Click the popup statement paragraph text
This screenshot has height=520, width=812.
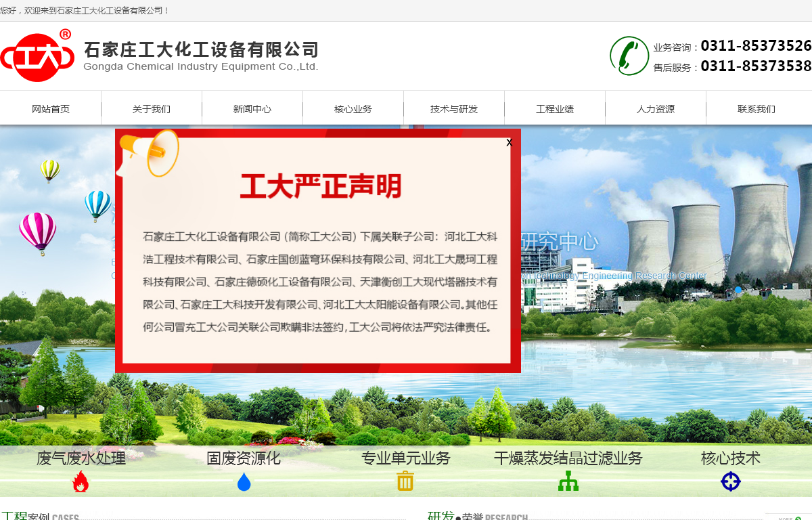tap(320, 282)
